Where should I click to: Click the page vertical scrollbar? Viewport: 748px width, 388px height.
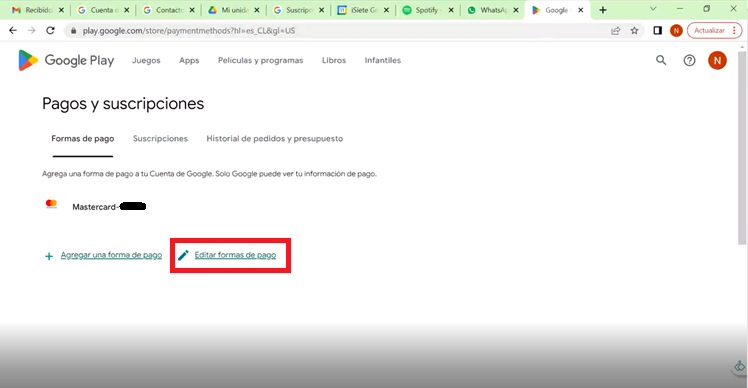tap(741, 148)
